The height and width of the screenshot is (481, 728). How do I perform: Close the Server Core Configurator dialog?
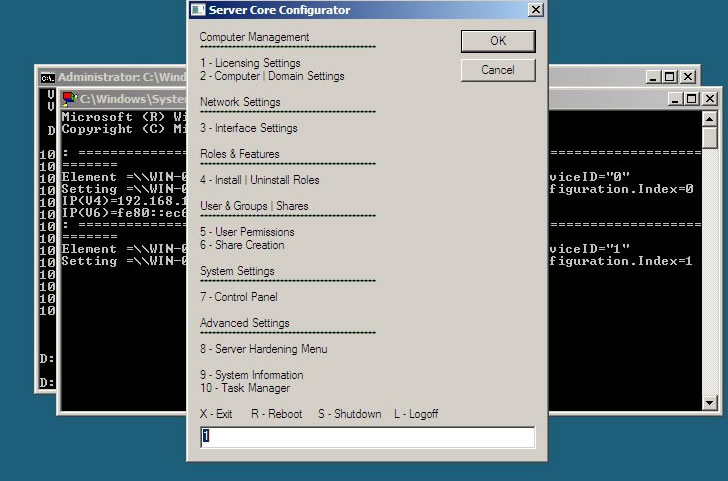pos(535,10)
